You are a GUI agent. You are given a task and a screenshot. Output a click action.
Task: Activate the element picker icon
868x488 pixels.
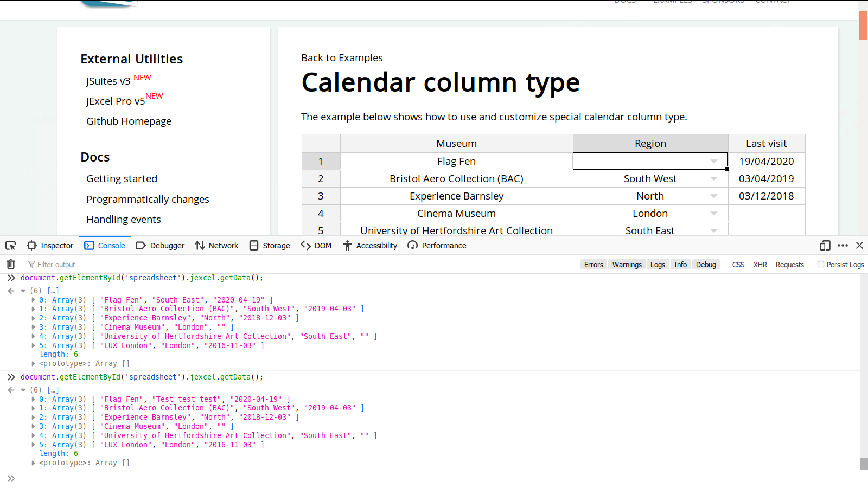pos(10,246)
